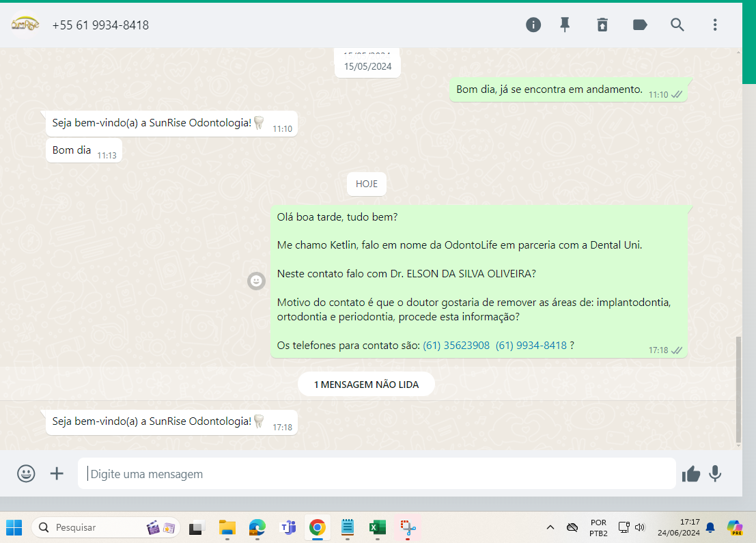This screenshot has height=543, width=756.
Task: Click the '1 MENSAGEM NÃO LIDA' banner
Action: click(x=367, y=385)
